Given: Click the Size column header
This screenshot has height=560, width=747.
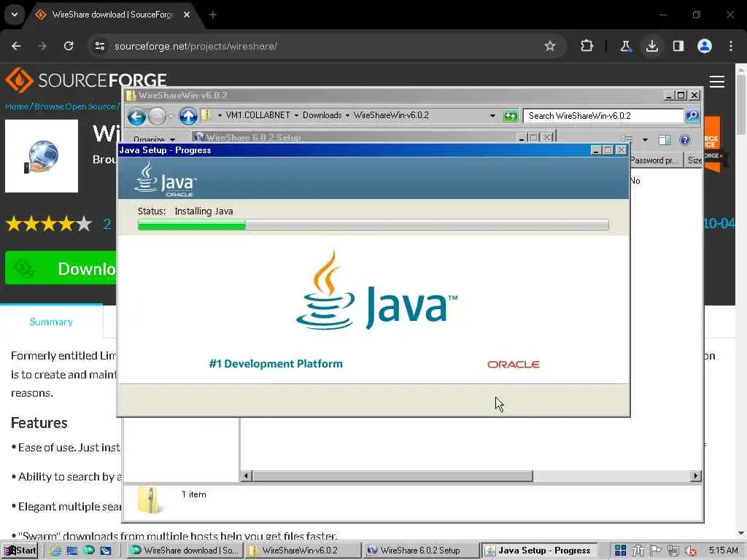Looking at the screenshot, I should tap(694, 160).
